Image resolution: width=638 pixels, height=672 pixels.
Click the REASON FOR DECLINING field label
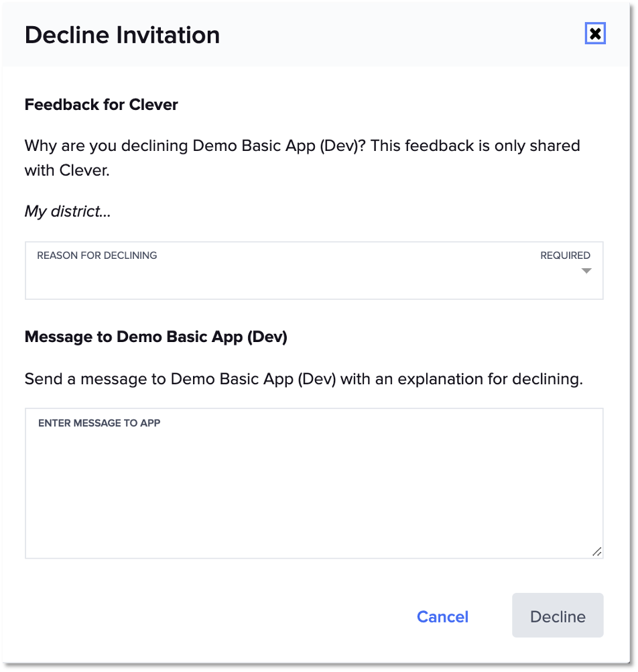97,256
